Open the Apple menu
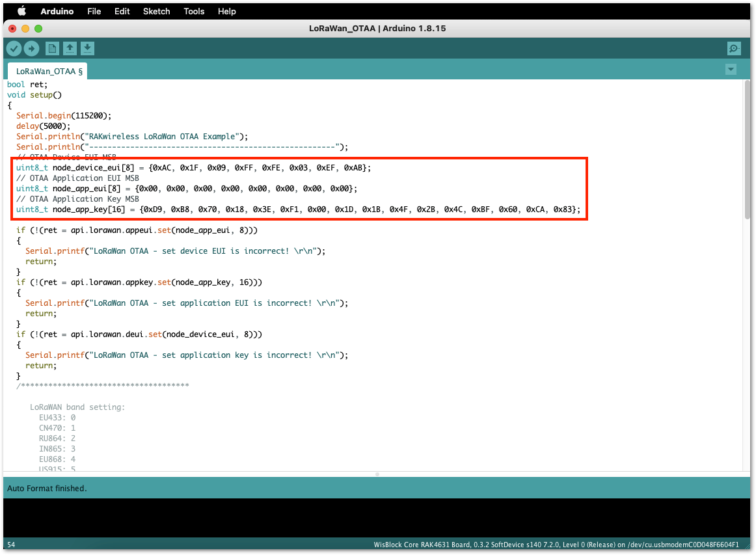756x555 pixels. click(21, 11)
